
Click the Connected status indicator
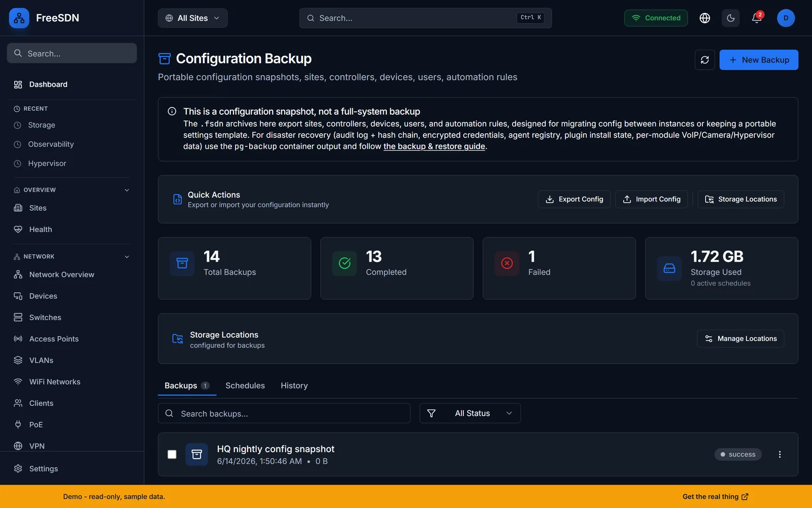pos(656,18)
